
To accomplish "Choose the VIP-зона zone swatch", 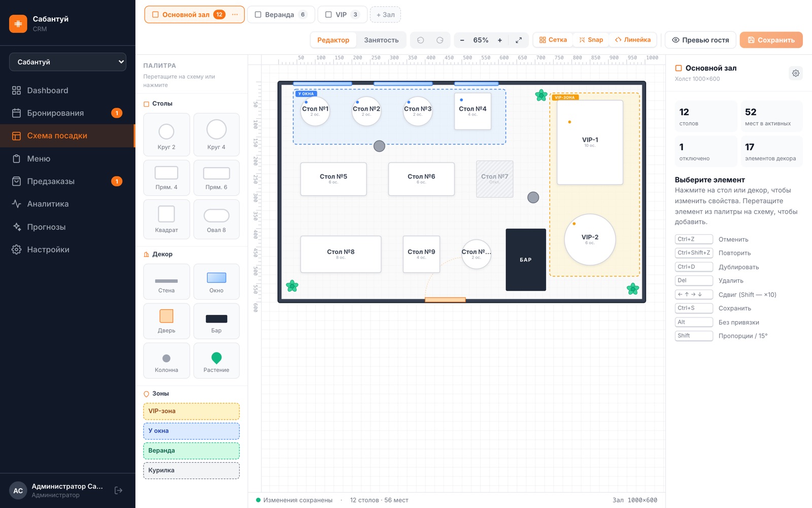I will 191,411.
